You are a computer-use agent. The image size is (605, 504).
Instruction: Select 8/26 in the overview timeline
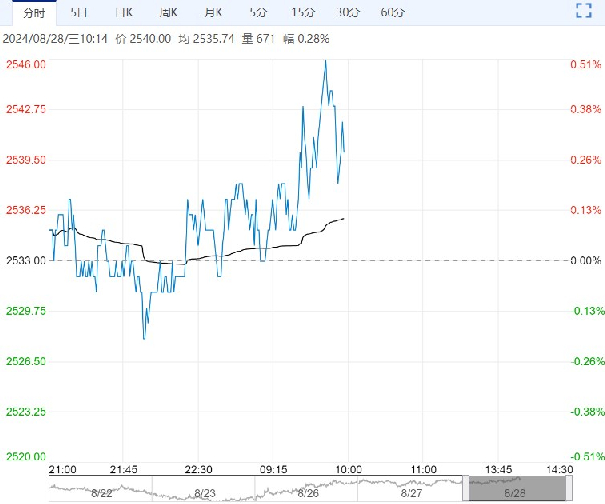click(x=309, y=493)
